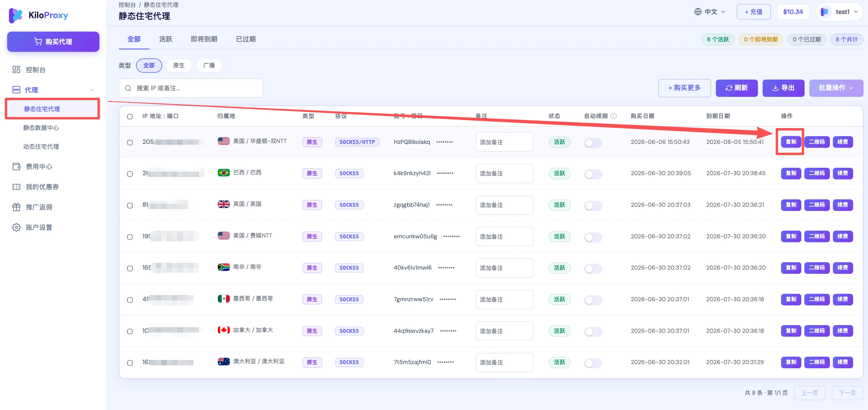Open 我的优惠券 ticket icon
This screenshot has height=410, width=868.
tap(16, 187)
